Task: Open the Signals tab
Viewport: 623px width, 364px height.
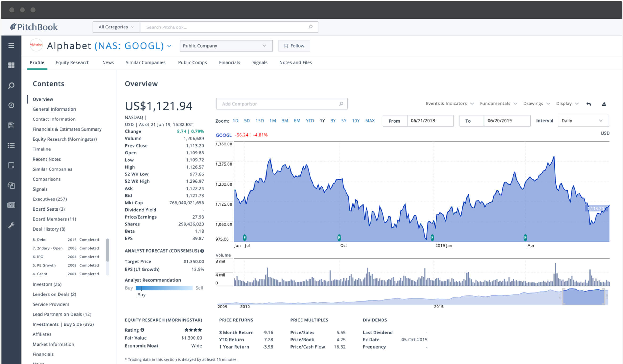Action: [260, 62]
